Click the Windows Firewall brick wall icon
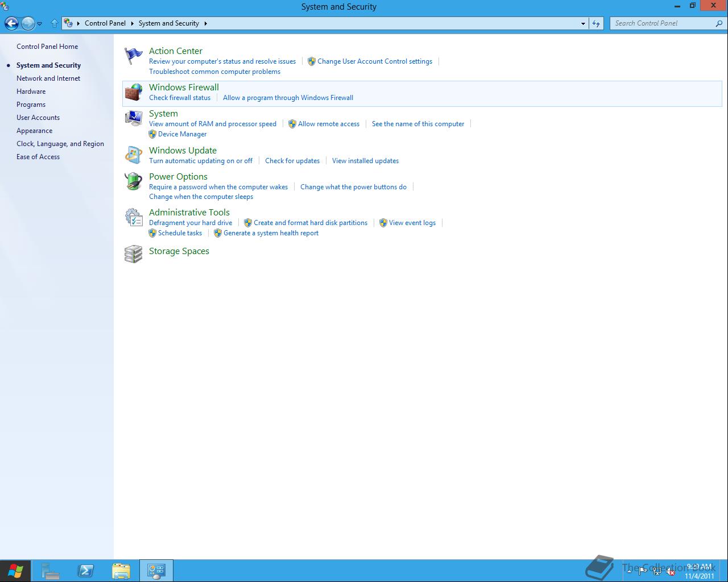This screenshot has height=582, width=728. click(134, 93)
